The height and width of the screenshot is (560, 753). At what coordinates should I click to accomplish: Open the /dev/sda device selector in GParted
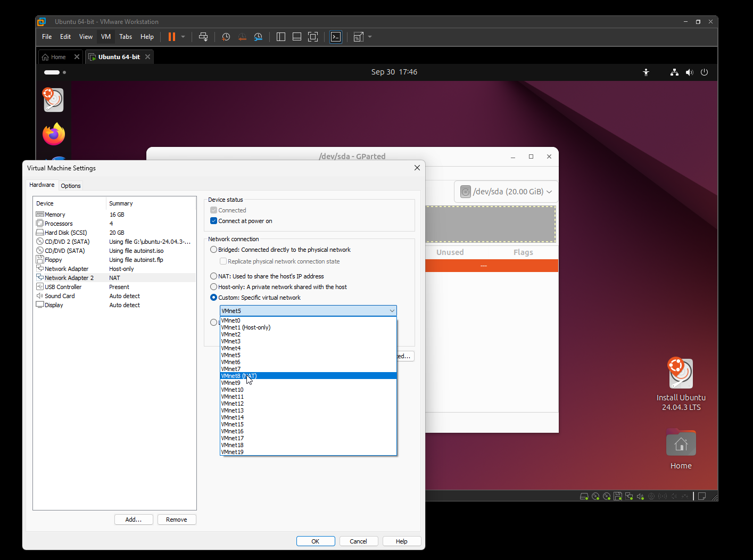click(x=506, y=192)
